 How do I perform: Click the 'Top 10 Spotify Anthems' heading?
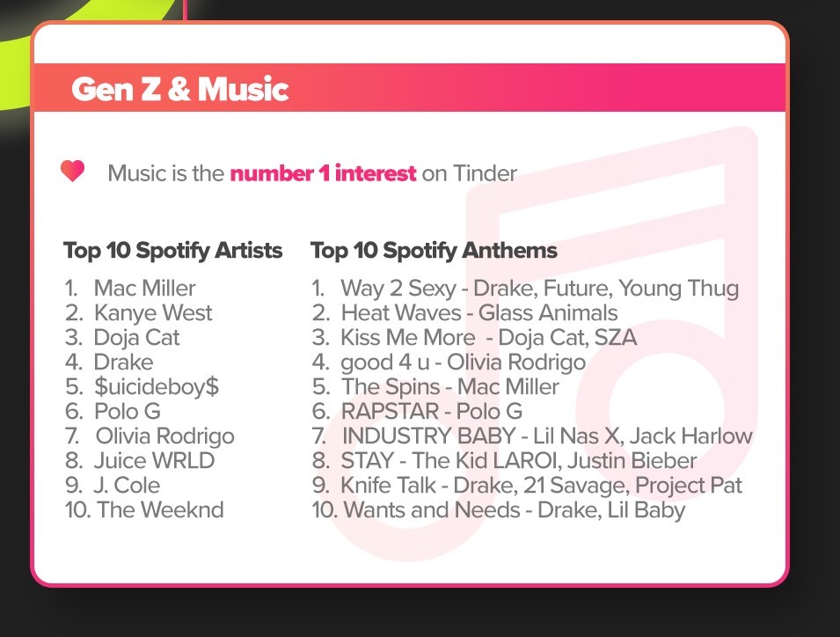[434, 250]
